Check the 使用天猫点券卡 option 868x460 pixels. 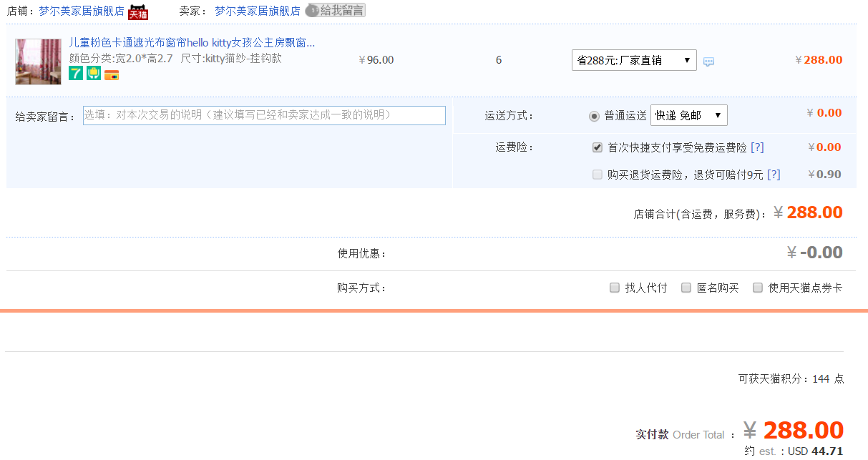coord(758,288)
